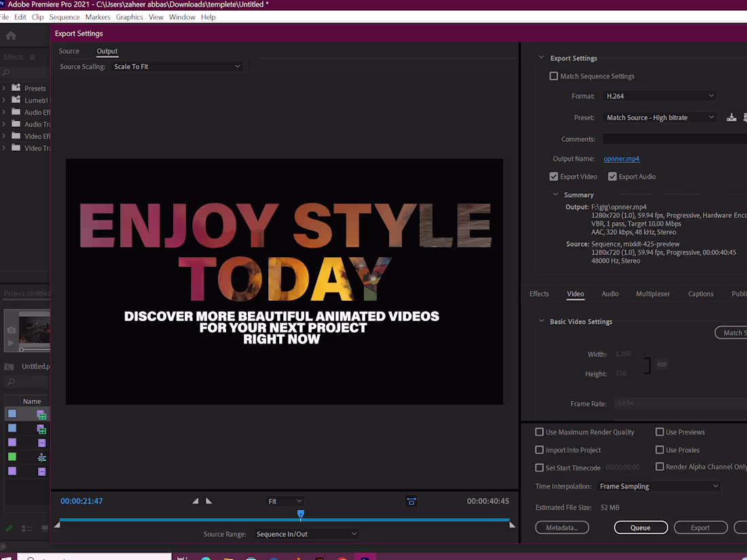The image size is (747, 560).
Task: Click the Video Effects folder icon
Action: pos(16,136)
